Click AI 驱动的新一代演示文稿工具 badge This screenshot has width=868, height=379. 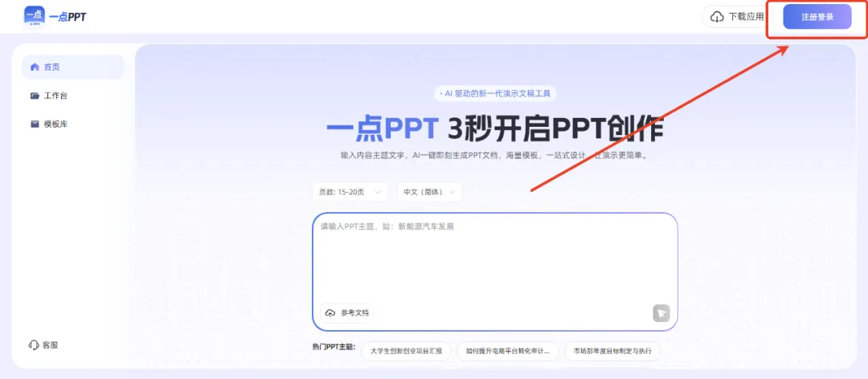tap(495, 93)
